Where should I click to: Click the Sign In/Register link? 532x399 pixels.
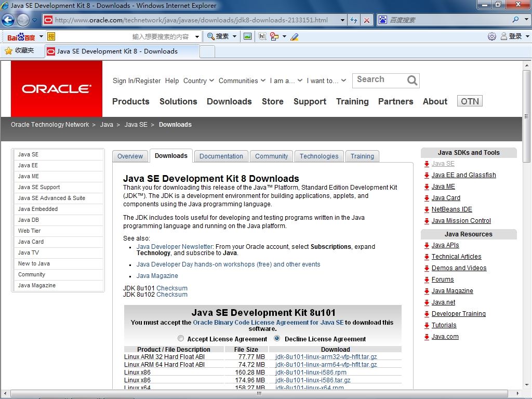(137, 81)
